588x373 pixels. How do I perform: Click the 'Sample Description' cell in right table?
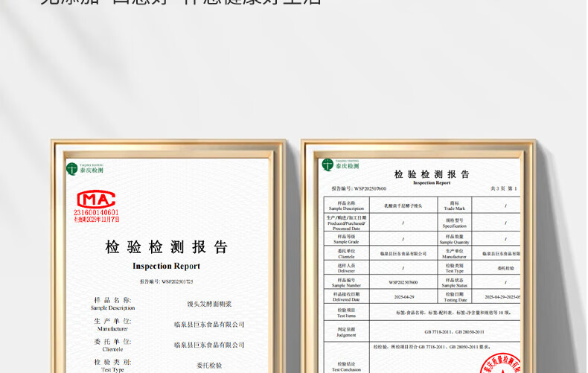coord(347,205)
